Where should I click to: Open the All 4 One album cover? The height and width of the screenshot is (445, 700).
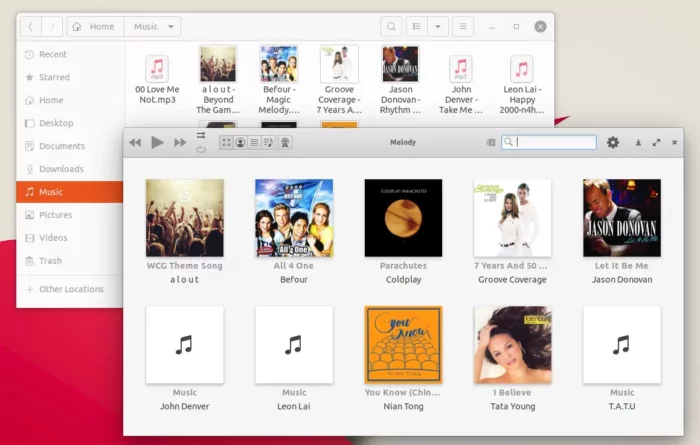[x=294, y=218]
